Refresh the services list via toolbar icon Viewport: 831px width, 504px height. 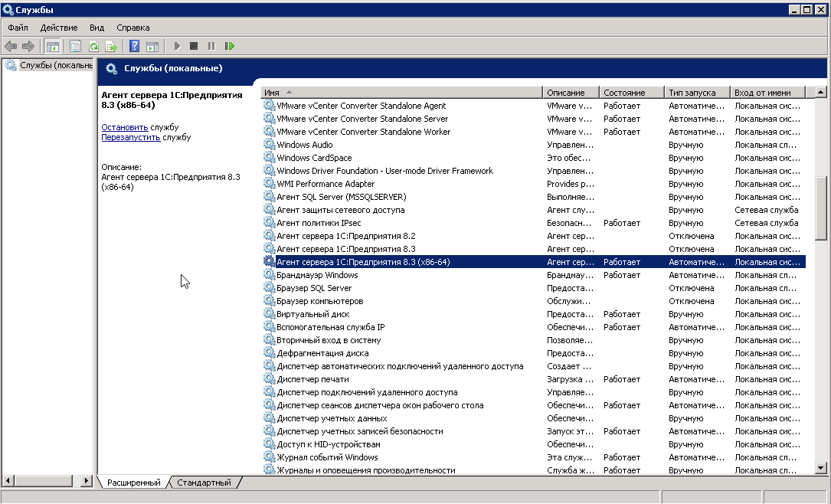coord(93,47)
